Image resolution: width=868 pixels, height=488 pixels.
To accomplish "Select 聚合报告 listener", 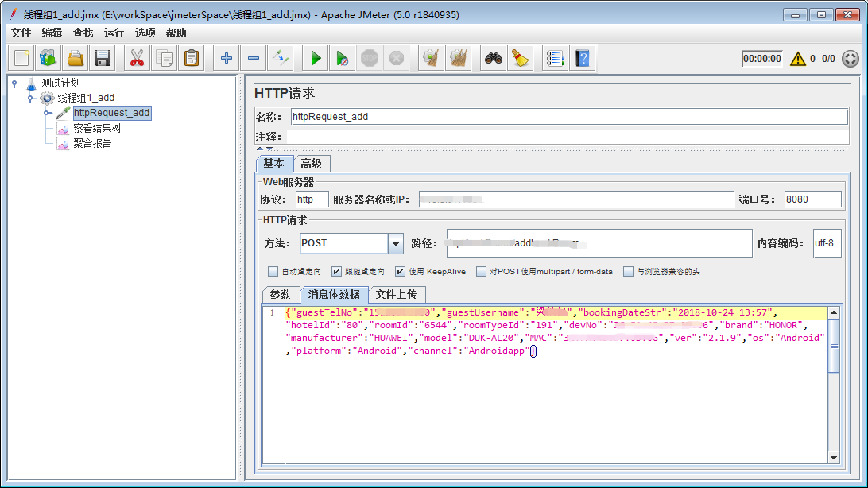I will 92,143.
